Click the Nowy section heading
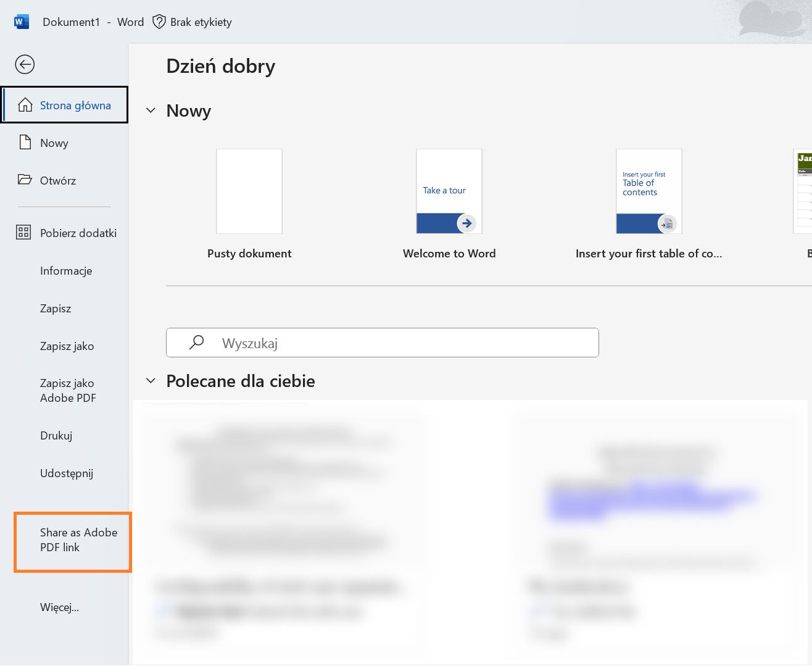The width and height of the screenshot is (812, 666). (x=189, y=110)
